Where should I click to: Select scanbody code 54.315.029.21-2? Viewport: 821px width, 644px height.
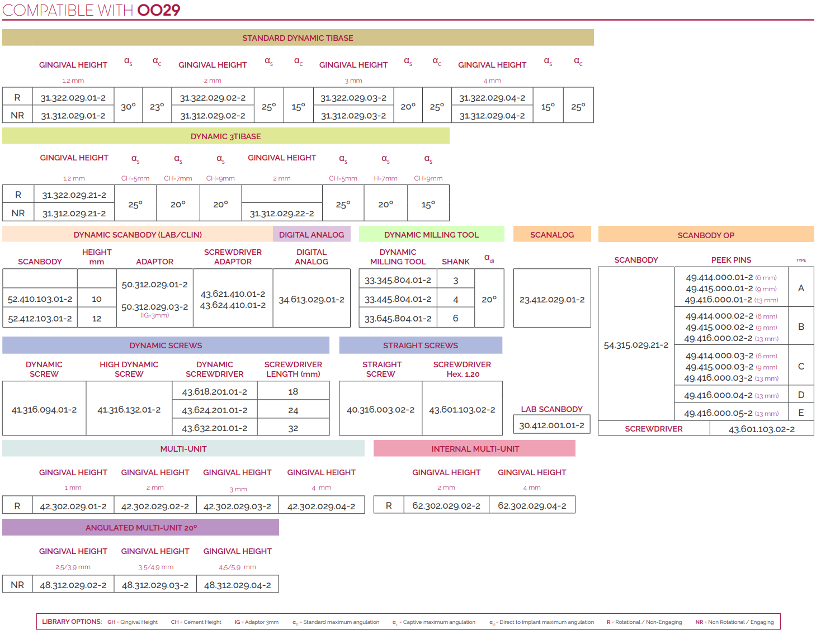(x=636, y=345)
